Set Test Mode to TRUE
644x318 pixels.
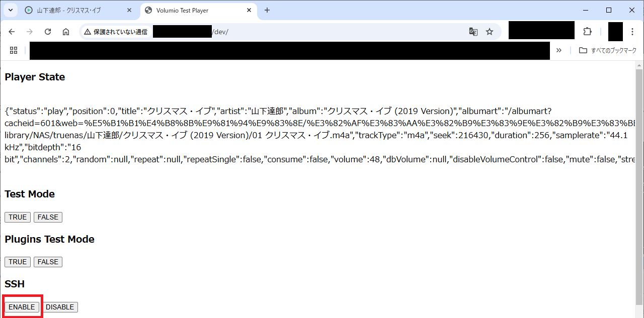18,217
